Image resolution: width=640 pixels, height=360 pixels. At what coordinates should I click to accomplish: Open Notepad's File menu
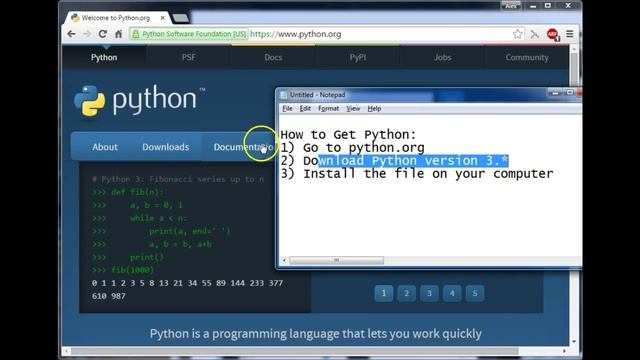pos(287,109)
